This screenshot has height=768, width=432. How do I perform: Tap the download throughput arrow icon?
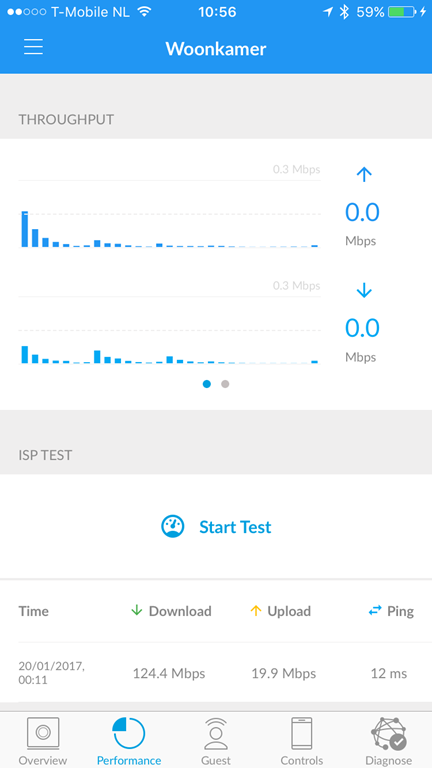(364, 291)
